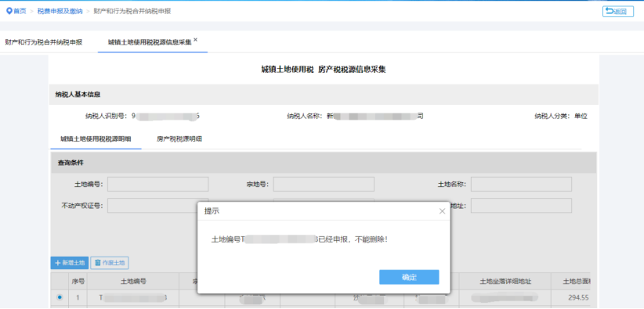Click the 提示 dialog title
Image resolution: width=644 pixels, height=309 pixels.
(212, 211)
